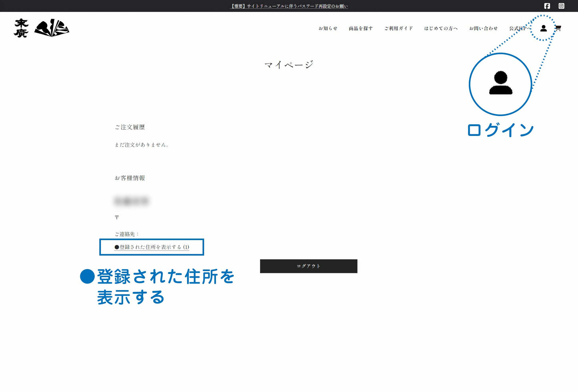Open the お知らせ menu item
The image size is (578, 392).
click(328, 28)
